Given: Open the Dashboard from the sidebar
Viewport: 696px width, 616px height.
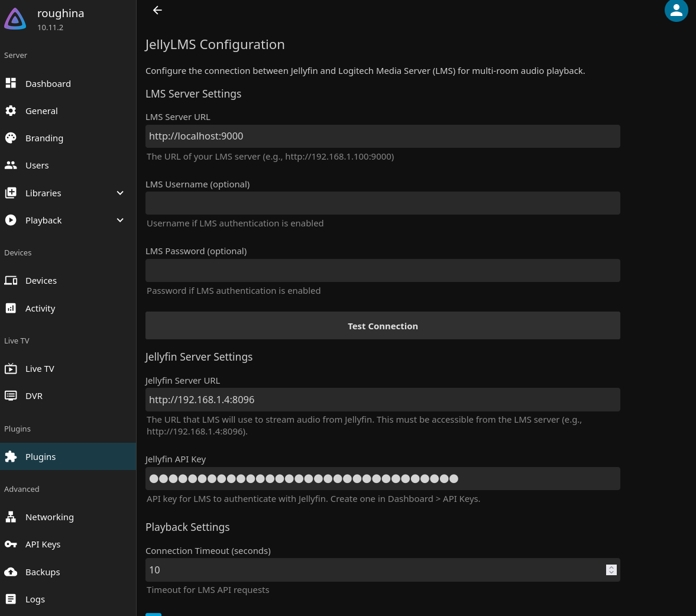Looking at the screenshot, I should (x=48, y=83).
